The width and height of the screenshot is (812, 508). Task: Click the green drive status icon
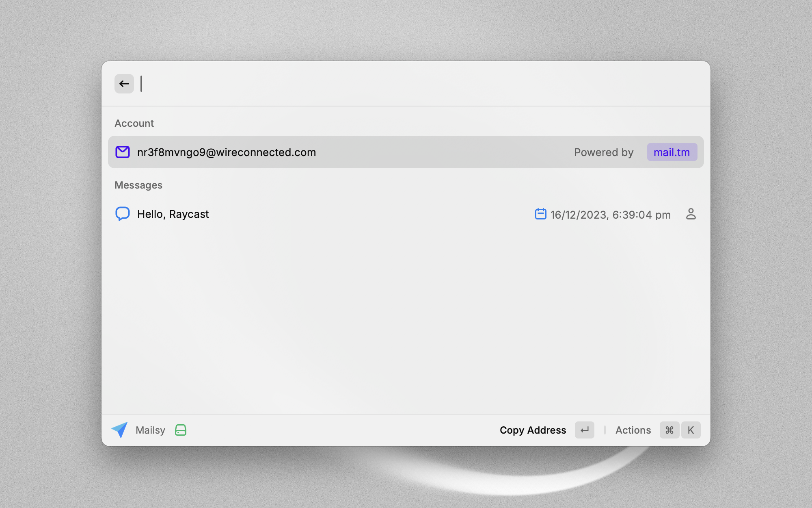181,430
